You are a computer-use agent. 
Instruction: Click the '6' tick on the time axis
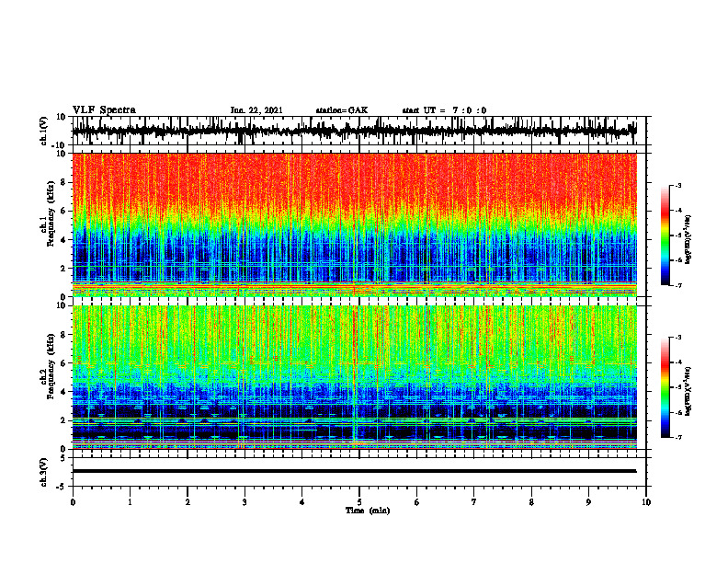point(417,502)
